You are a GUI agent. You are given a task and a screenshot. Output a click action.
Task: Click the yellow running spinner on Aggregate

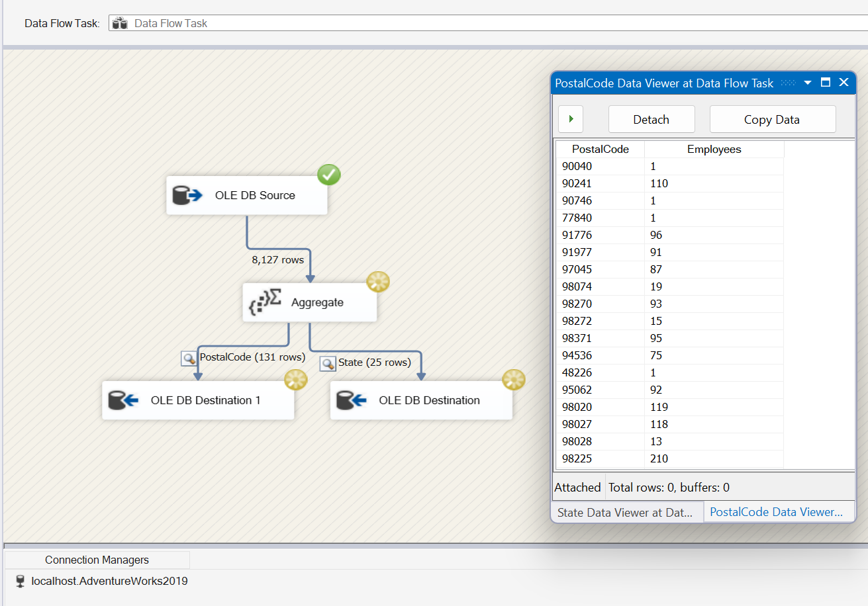[378, 282]
